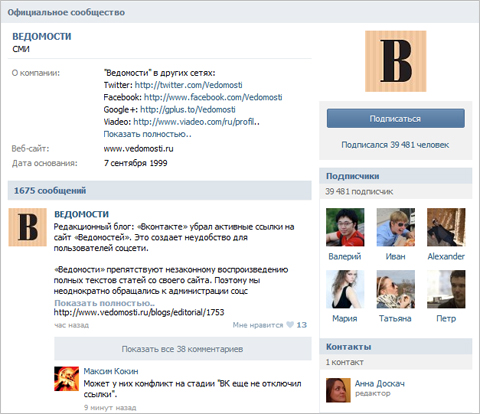Screen dimensions: 480x414
Task: Click the Иван name link
Action: 396,256
